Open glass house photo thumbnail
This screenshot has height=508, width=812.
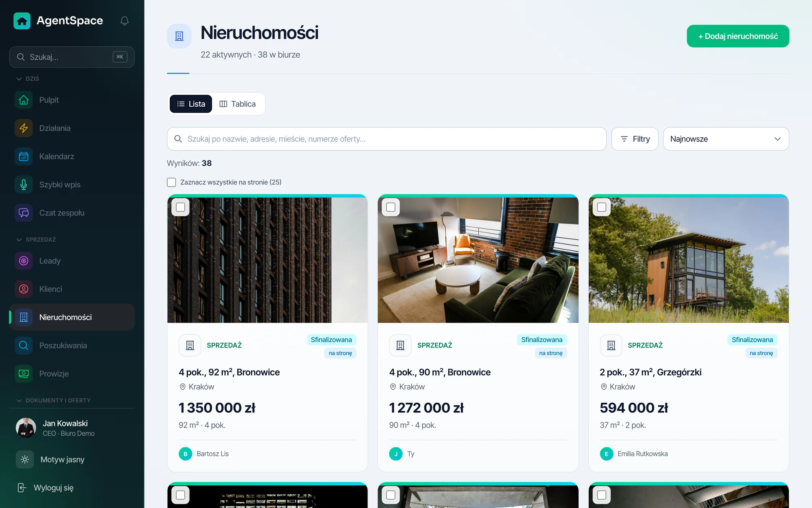point(689,260)
